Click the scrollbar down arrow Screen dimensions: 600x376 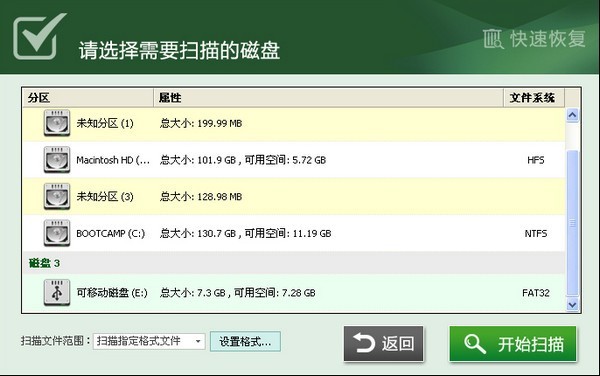point(572,305)
